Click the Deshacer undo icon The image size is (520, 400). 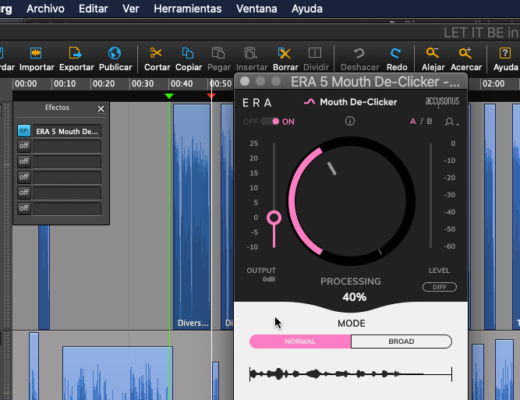click(359, 53)
